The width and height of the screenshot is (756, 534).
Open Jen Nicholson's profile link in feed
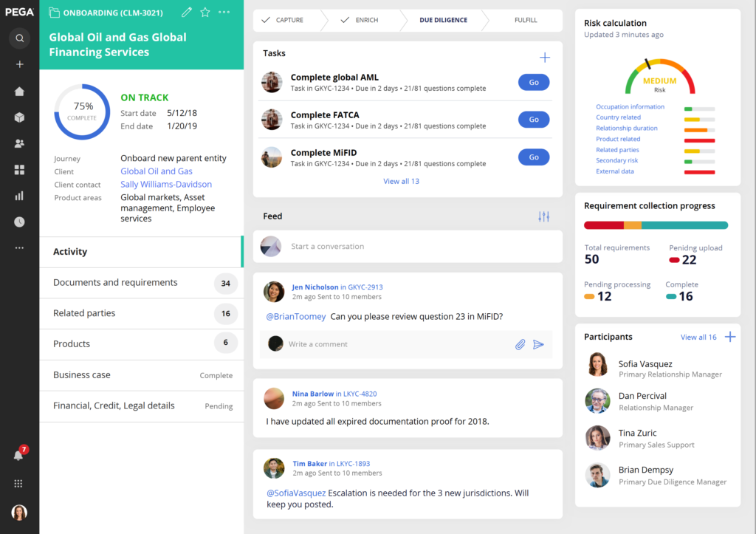point(315,287)
